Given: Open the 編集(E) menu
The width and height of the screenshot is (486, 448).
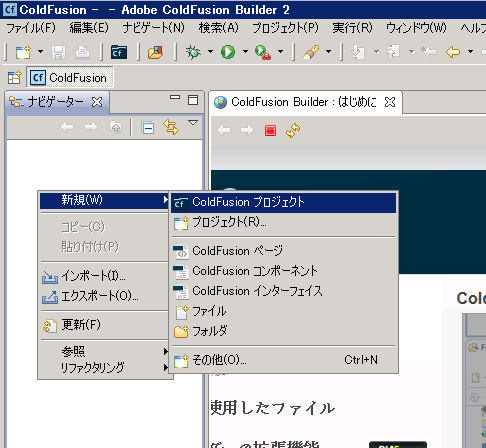Looking at the screenshot, I should click(x=89, y=28).
